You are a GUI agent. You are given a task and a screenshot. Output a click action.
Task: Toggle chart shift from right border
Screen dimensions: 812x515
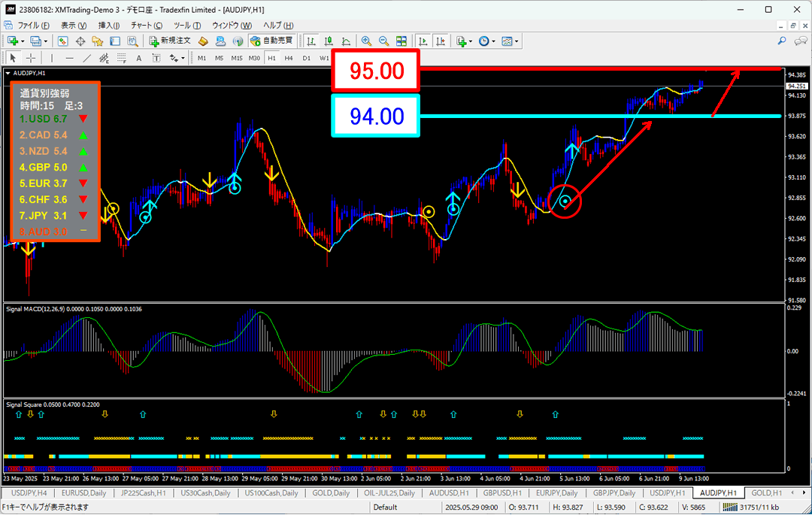point(441,41)
